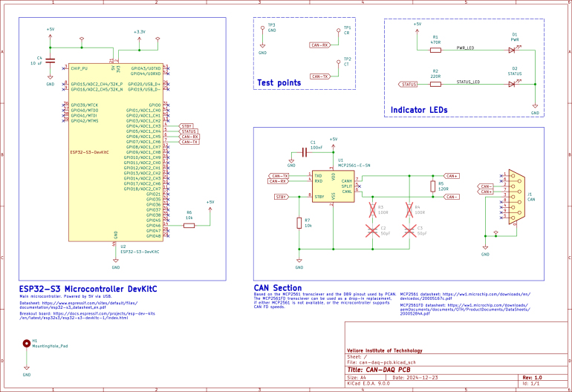Select the 'Test points' section title

[279, 82]
